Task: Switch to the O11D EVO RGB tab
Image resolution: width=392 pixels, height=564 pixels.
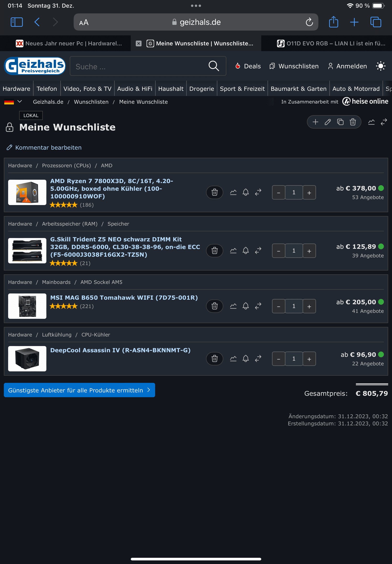Action: [327, 43]
